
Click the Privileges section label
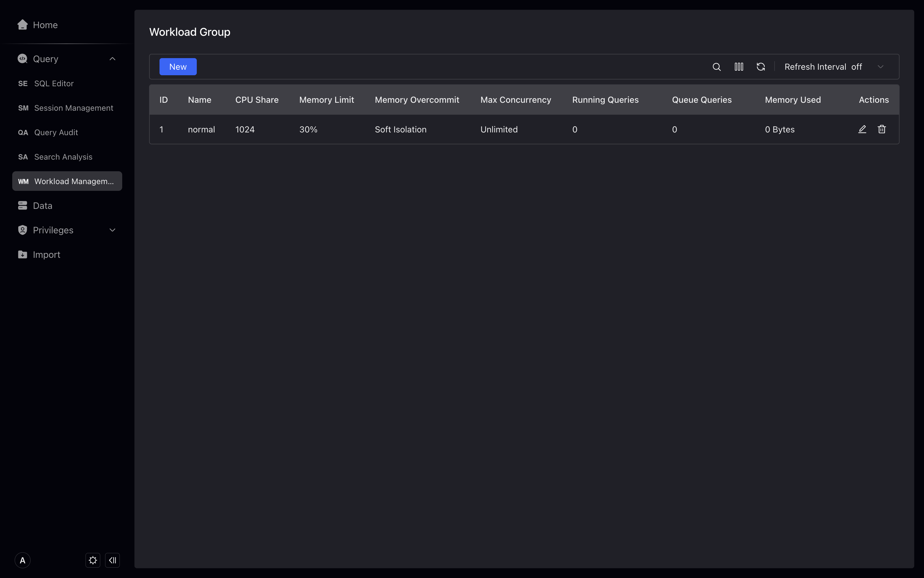[x=53, y=230]
